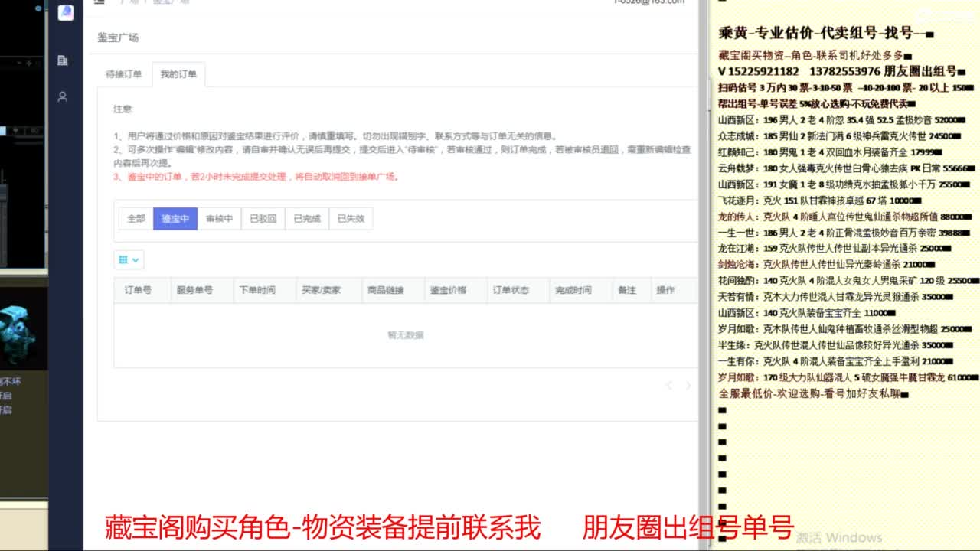Click the 云舟载梦 listing row
The height and width of the screenshot is (551, 980).
(847, 168)
